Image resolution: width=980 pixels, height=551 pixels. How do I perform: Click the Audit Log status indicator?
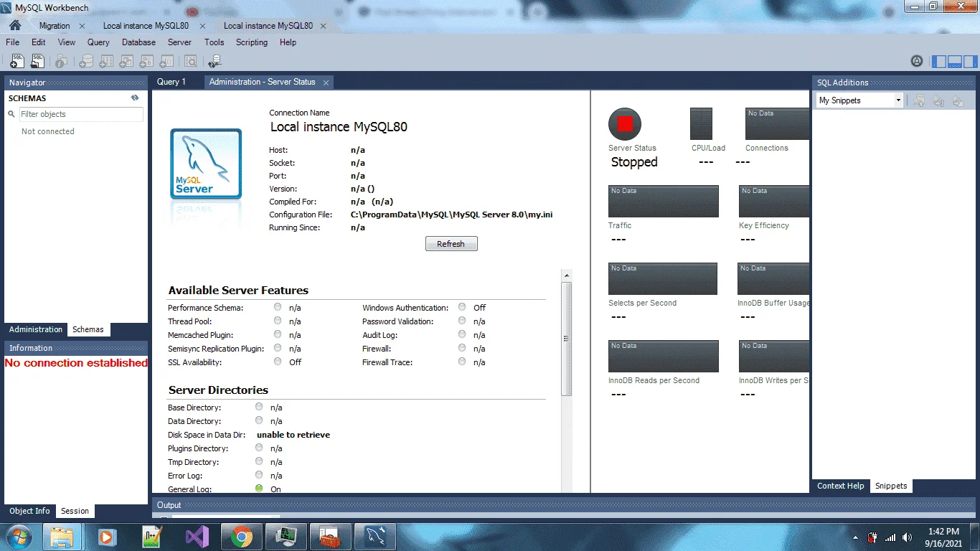point(462,334)
